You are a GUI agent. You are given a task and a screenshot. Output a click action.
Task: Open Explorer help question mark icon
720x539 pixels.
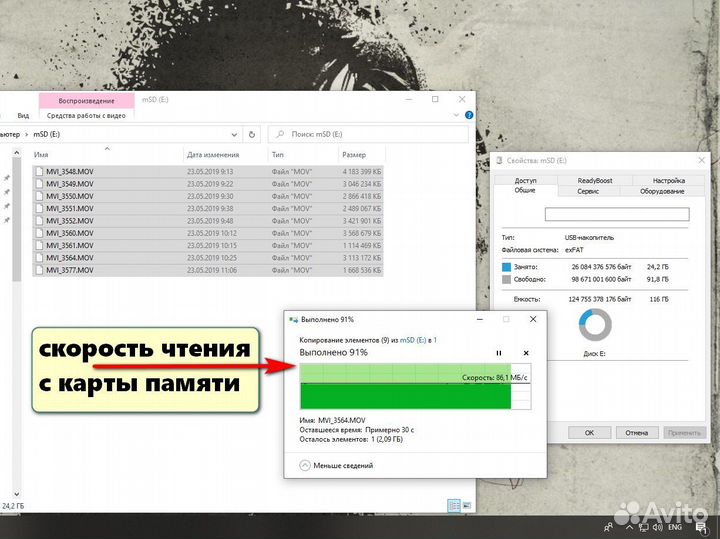[469, 115]
